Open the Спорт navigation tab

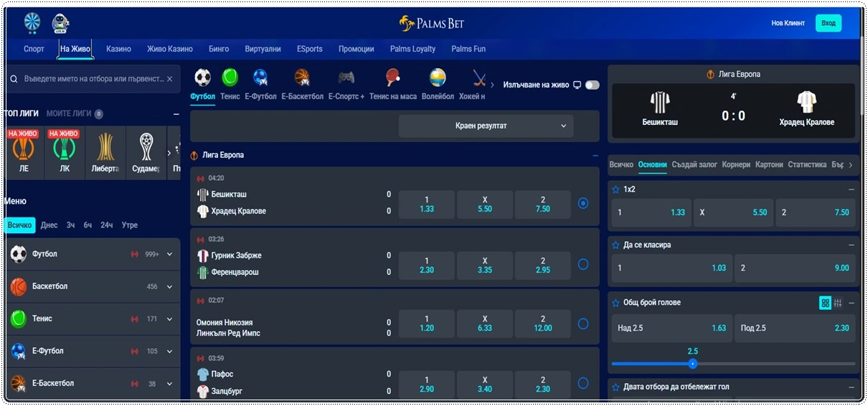(34, 49)
